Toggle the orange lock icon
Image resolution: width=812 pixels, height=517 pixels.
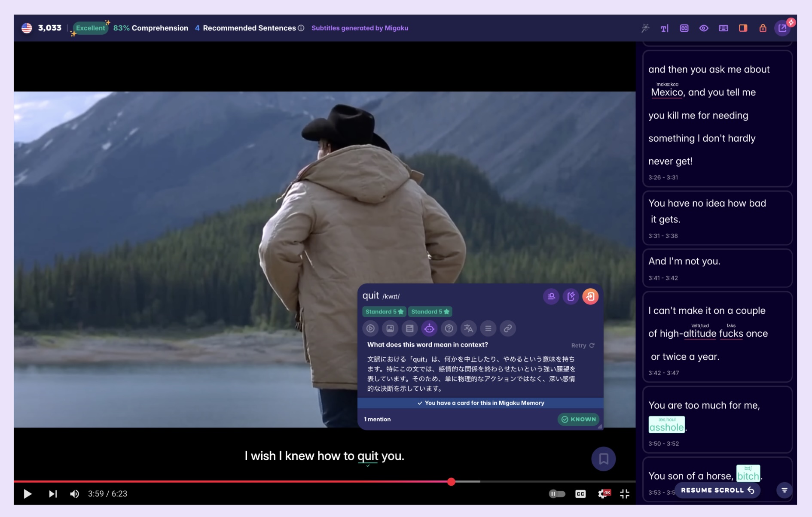(763, 28)
